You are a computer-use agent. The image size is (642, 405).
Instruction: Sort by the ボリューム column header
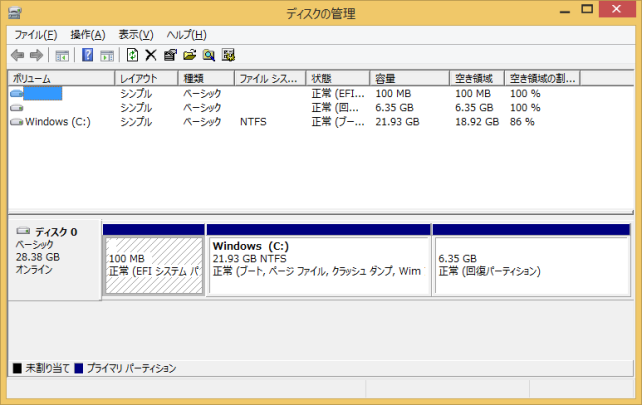[61, 78]
